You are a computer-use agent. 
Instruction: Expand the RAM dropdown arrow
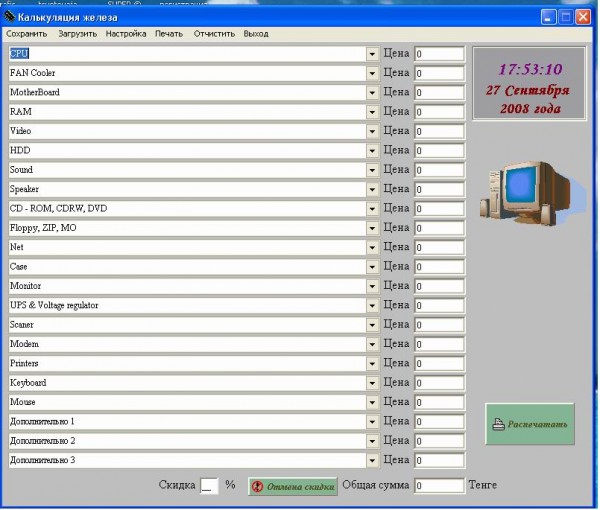(x=372, y=112)
